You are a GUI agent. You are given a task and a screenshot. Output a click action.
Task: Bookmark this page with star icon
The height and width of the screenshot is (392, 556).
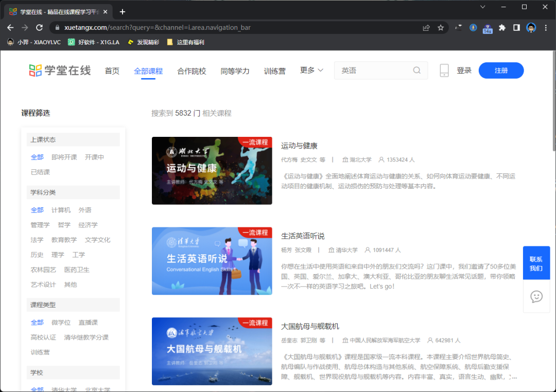pos(441,28)
